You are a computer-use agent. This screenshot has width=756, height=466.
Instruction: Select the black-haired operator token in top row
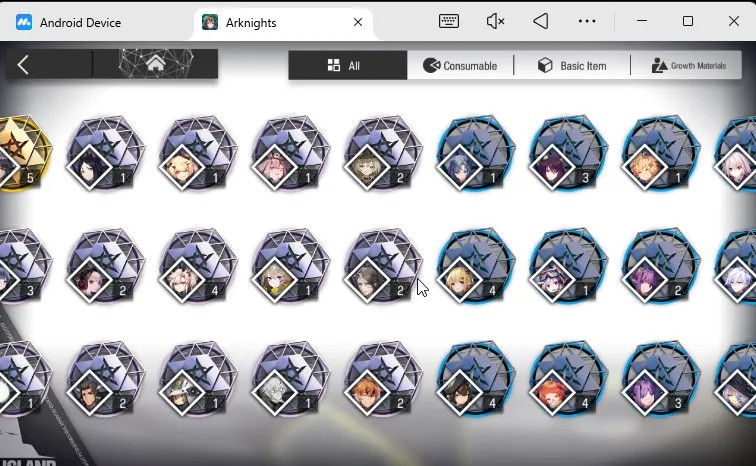coord(106,153)
